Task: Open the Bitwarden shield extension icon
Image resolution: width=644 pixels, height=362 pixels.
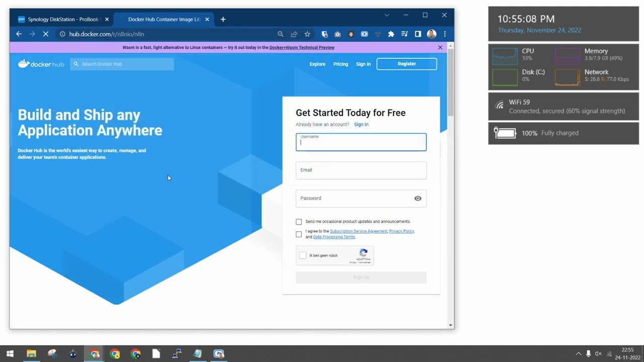Action: coord(325,34)
